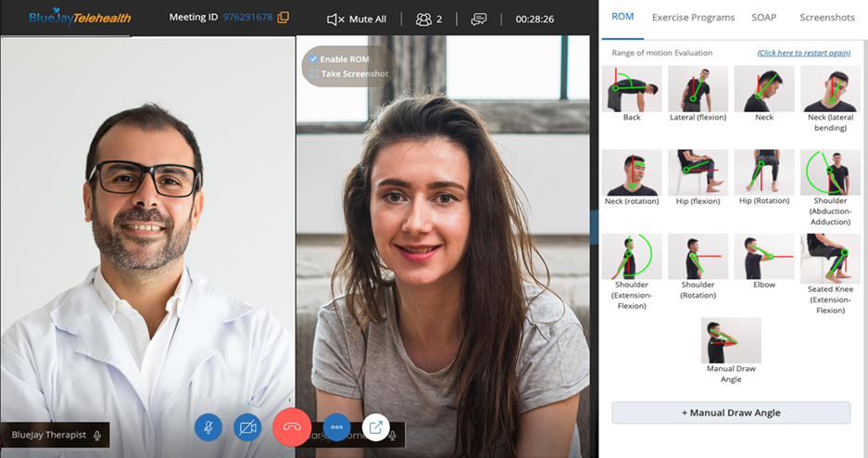Select the Hip (Rotation) thumbnail
Screen dimensions: 868x458
764,172
